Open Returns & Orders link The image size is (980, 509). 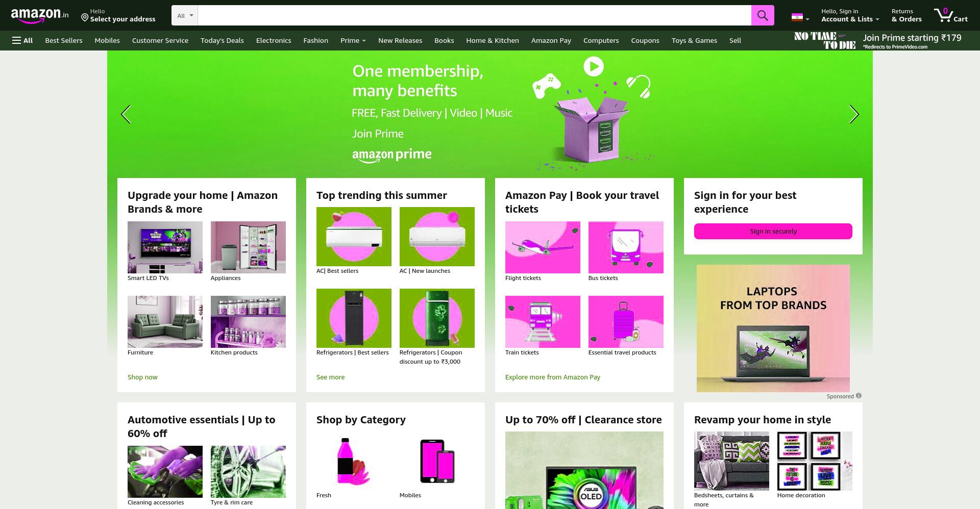click(x=906, y=15)
